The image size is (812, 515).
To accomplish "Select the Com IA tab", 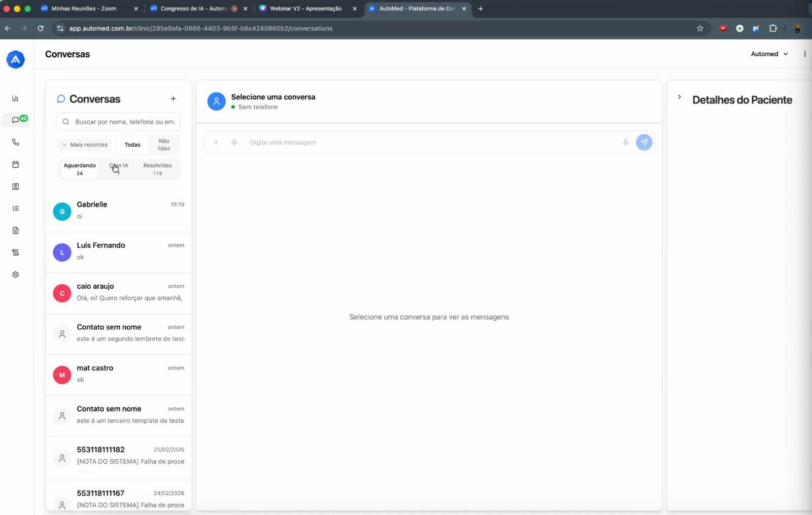I will [119, 169].
